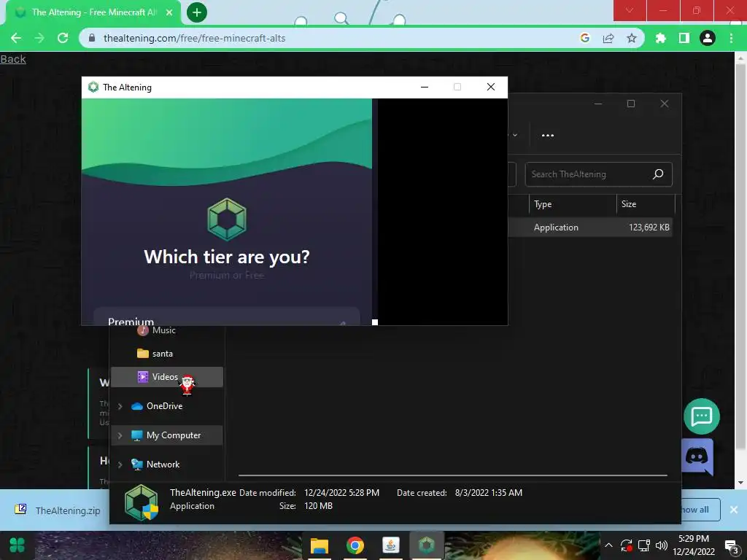The width and height of the screenshot is (747, 560).
Task: Expand the OneDrive tree node
Action: (120, 406)
